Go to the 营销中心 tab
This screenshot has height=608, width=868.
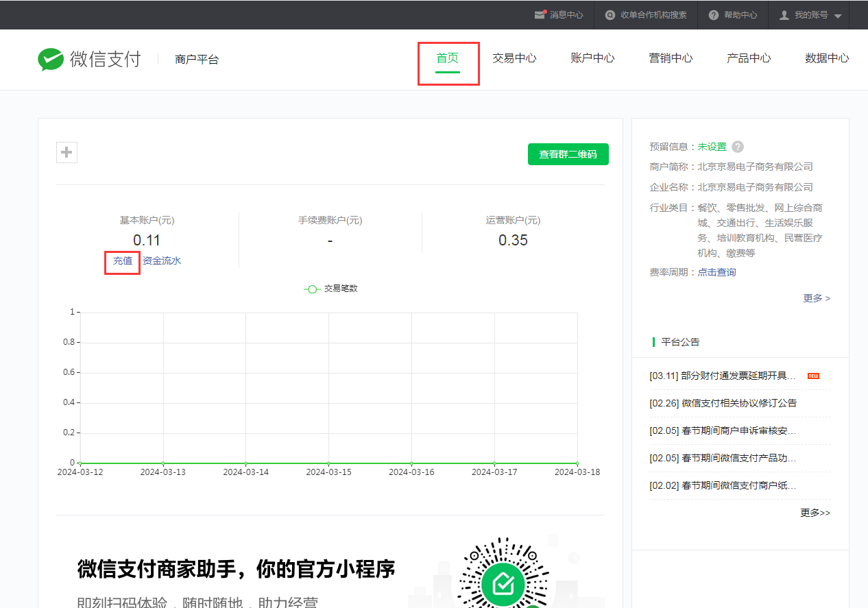[671, 58]
